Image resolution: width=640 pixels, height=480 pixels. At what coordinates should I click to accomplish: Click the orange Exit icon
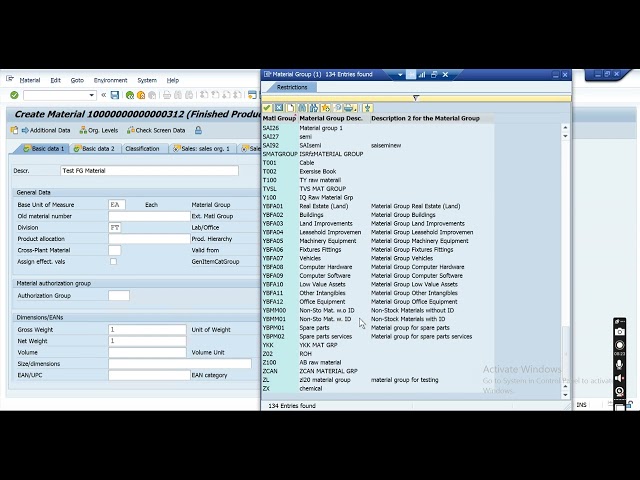[x=141, y=95]
